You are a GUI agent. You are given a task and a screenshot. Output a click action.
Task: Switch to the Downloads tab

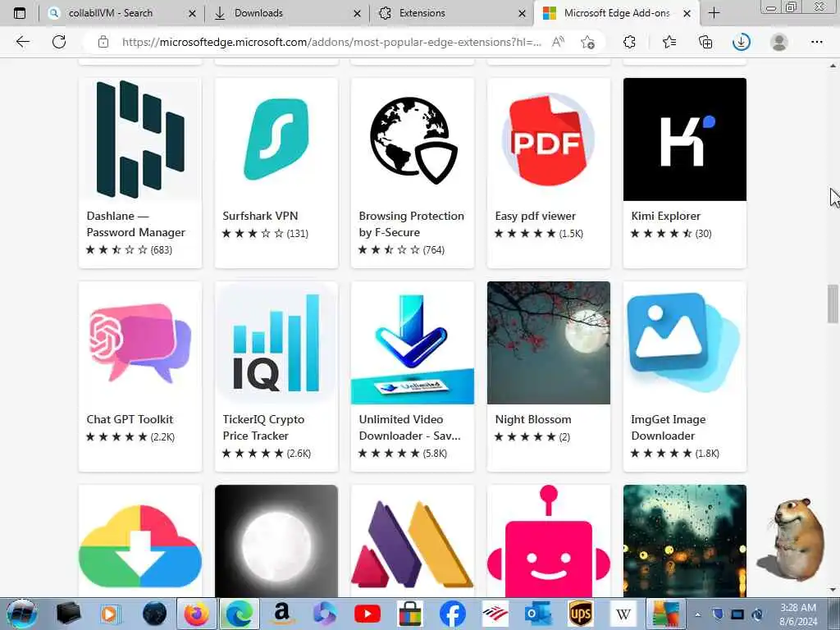286,13
